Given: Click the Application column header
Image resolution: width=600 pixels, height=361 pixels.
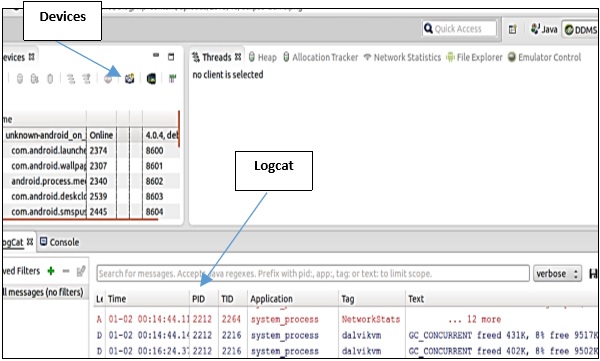Looking at the screenshot, I should pos(293,299).
